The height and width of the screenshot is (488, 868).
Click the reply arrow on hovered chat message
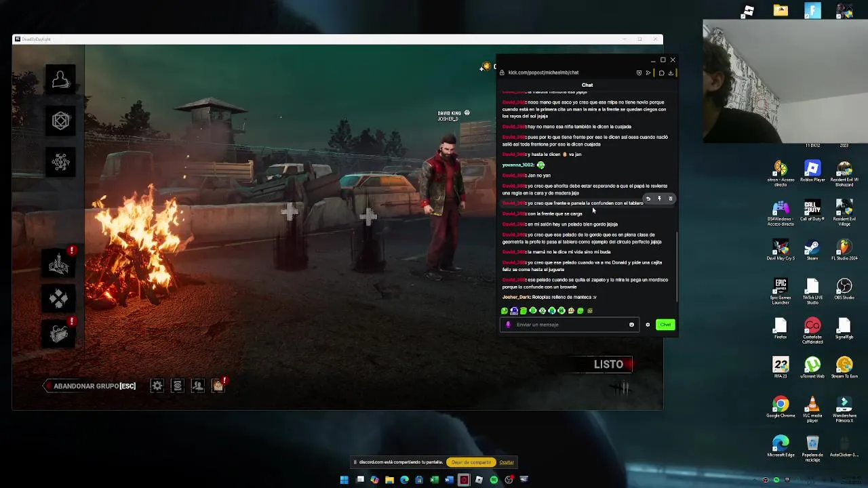coord(648,199)
